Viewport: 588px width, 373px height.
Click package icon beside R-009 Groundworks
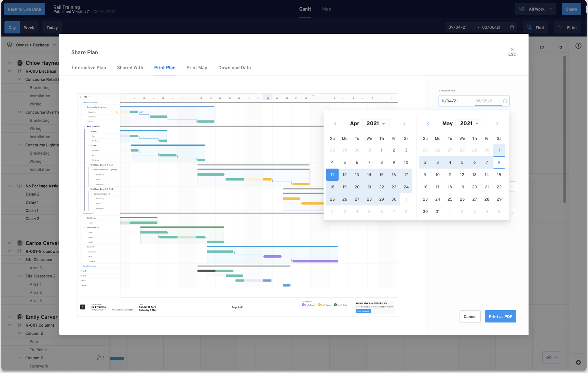pos(19,251)
